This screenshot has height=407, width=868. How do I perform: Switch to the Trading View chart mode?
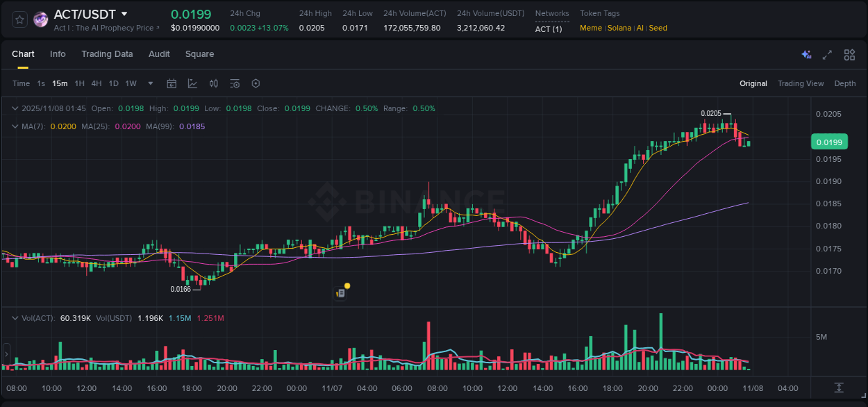[801, 83]
